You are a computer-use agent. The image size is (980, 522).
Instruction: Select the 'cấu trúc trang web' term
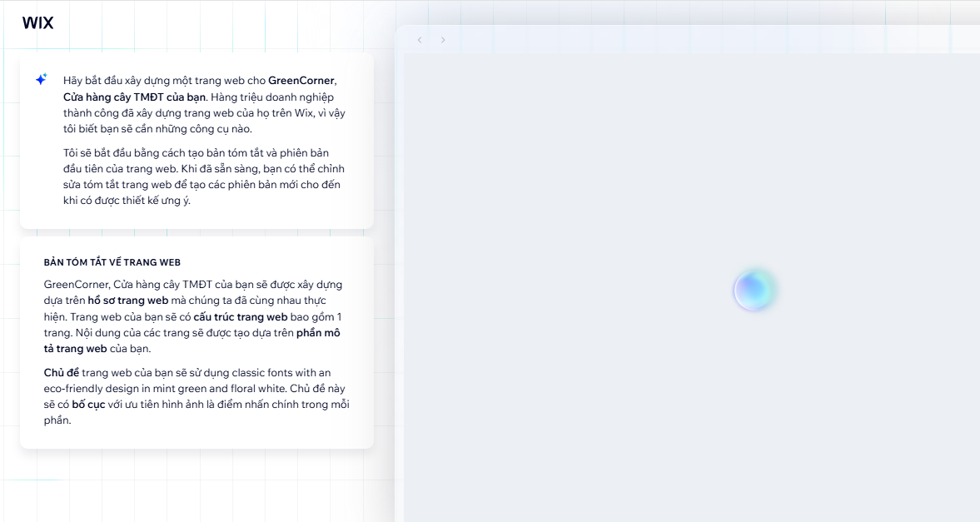[x=240, y=317]
